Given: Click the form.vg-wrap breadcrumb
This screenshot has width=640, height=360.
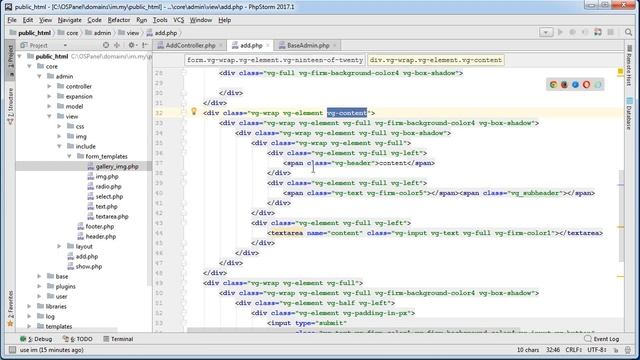Looking at the screenshot, I should coord(275,60).
